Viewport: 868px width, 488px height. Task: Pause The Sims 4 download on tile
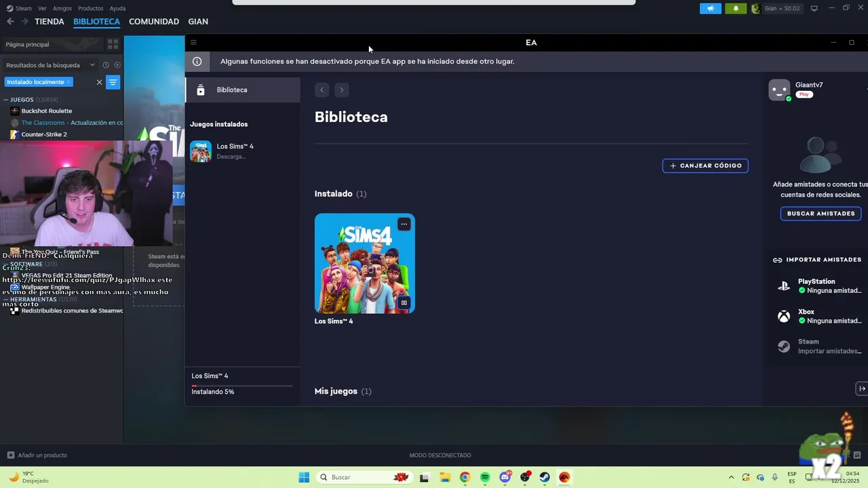404,303
